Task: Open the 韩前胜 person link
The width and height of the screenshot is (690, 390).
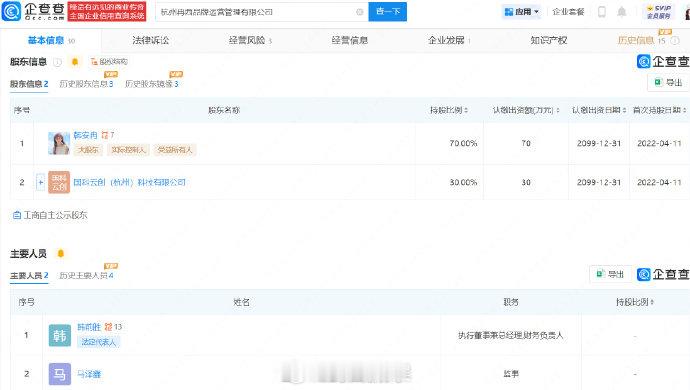Action: [x=89, y=327]
